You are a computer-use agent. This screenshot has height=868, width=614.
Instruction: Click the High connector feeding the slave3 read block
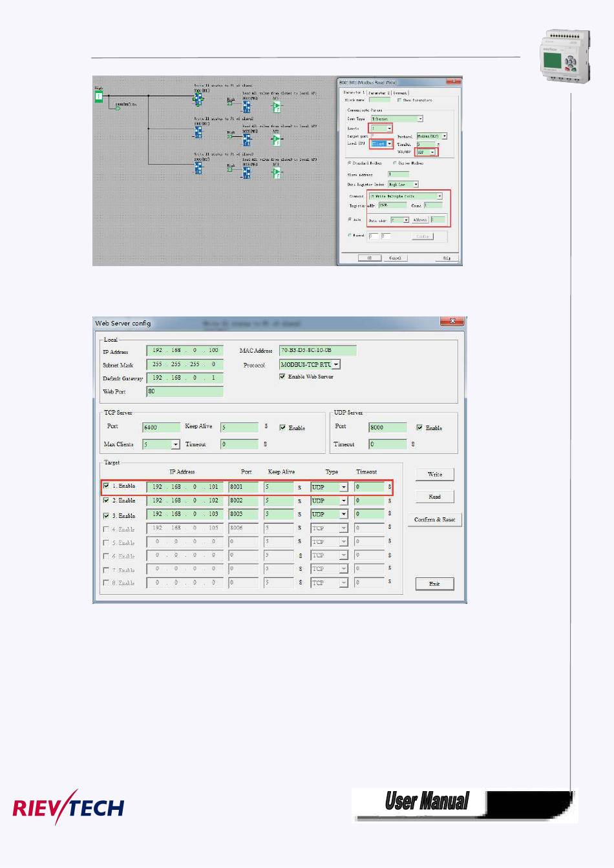229,169
